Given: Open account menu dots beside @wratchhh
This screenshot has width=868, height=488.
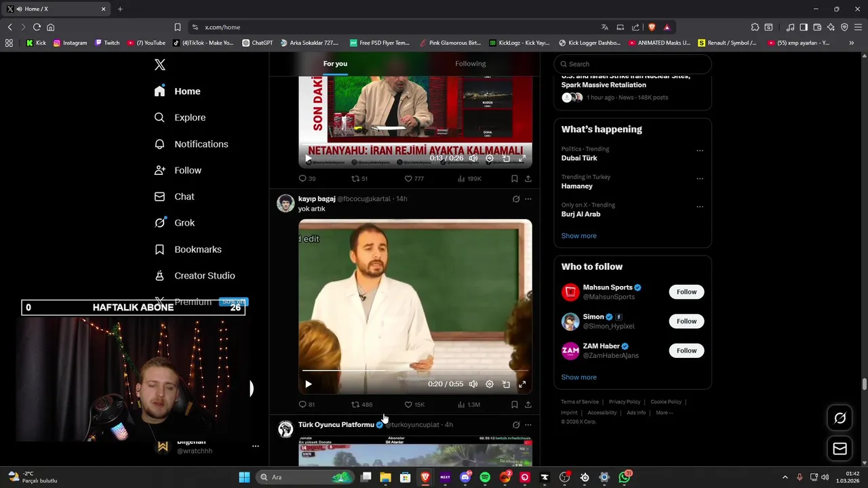Looking at the screenshot, I should (256, 446).
